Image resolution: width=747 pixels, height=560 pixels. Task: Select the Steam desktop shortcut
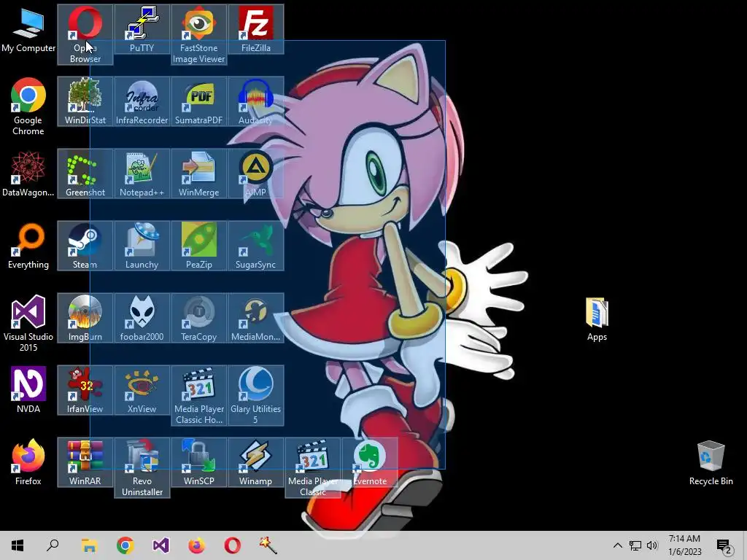click(85, 246)
